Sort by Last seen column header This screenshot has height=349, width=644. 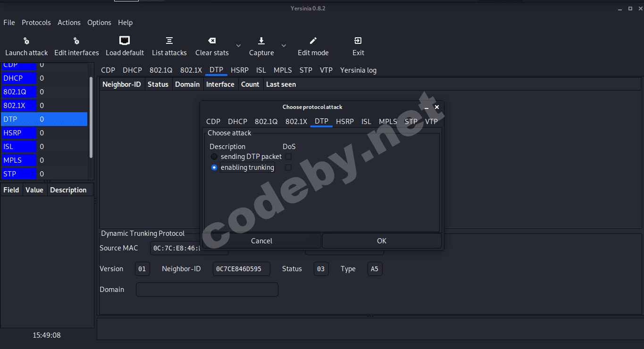pyautogui.click(x=281, y=84)
